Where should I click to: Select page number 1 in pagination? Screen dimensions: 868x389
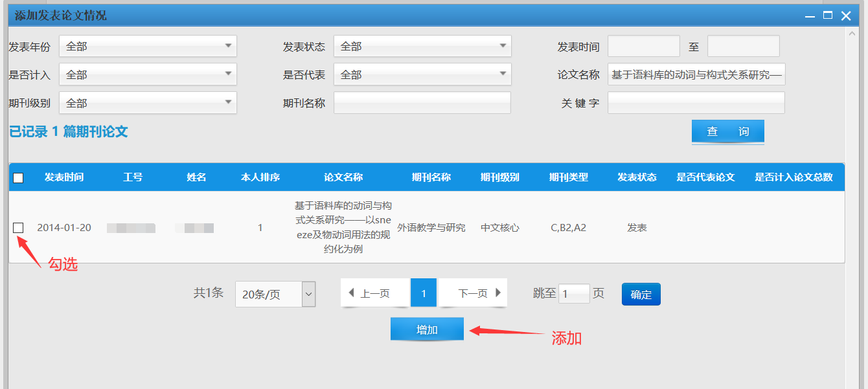click(x=424, y=293)
